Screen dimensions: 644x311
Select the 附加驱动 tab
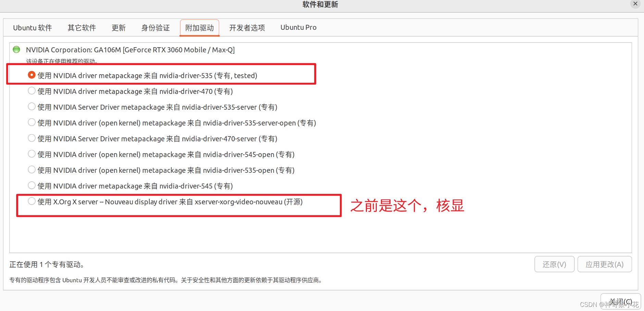[199, 28]
